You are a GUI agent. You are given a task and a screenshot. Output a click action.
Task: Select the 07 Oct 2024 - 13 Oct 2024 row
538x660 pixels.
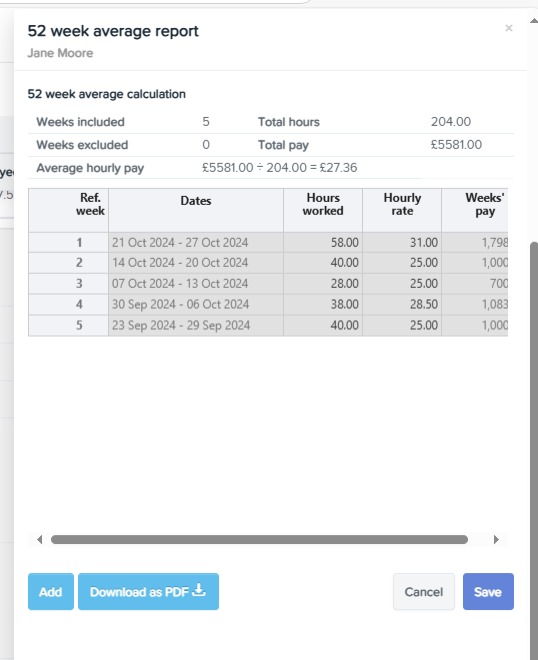(268, 284)
